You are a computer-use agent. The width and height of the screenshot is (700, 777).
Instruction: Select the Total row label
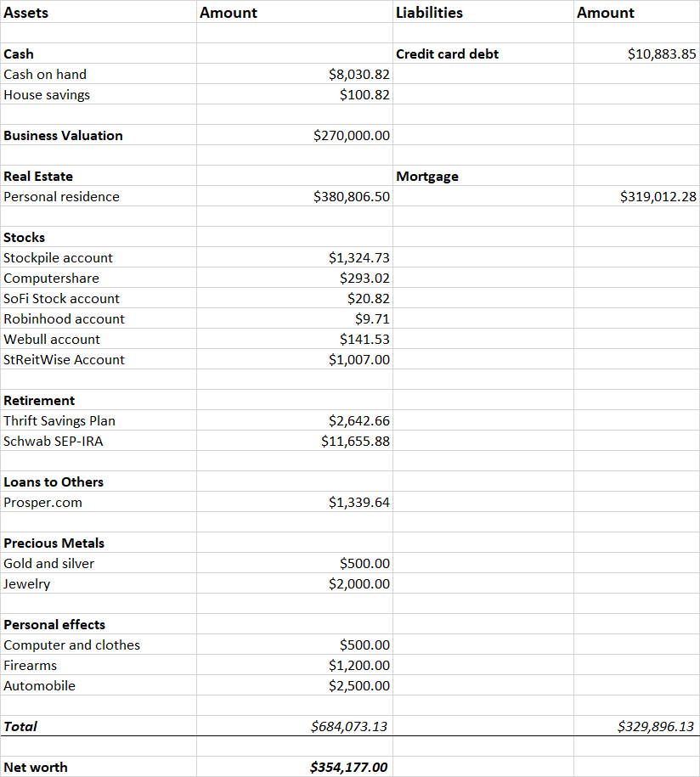[20, 726]
